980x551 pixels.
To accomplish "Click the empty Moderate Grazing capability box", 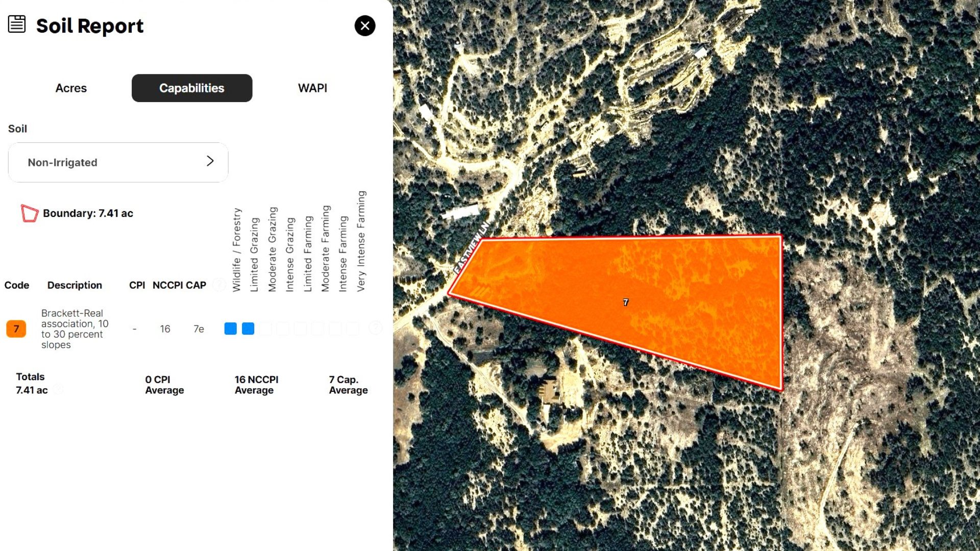I will 265,329.
